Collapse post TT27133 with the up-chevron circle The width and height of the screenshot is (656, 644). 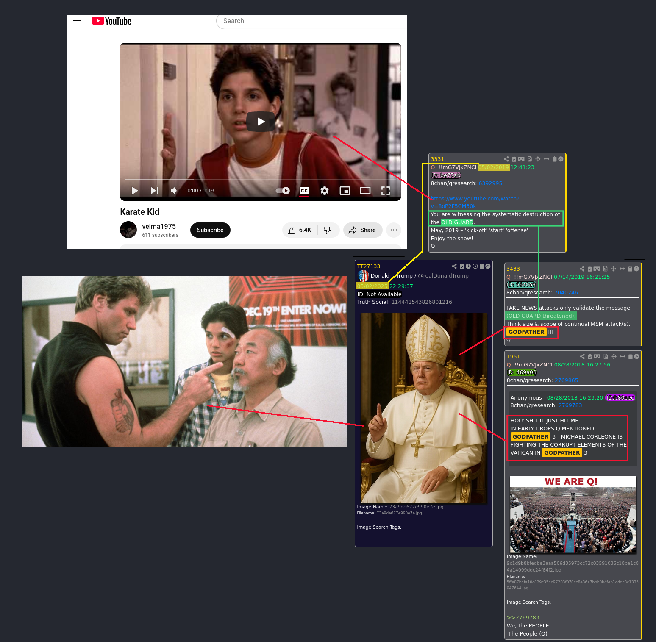coord(488,266)
